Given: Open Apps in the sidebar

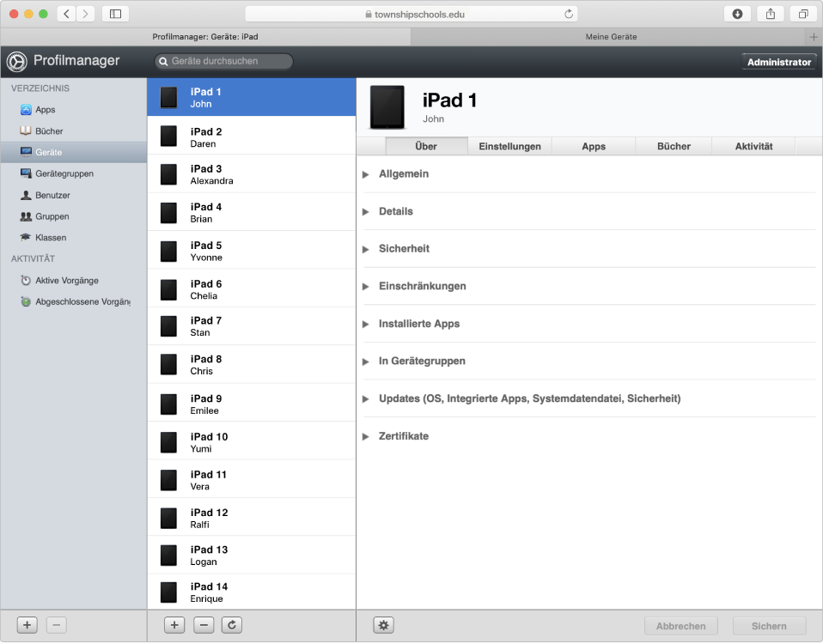Looking at the screenshot, I should [74, 110].
